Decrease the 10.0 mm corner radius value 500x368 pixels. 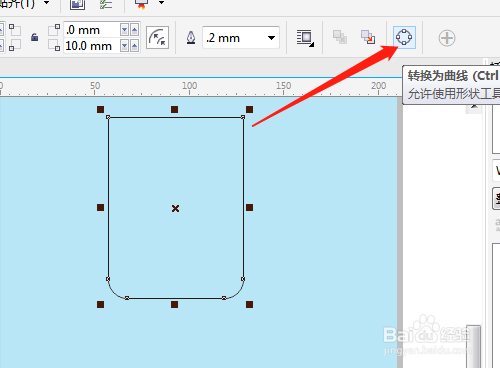[x=124, y=46]
